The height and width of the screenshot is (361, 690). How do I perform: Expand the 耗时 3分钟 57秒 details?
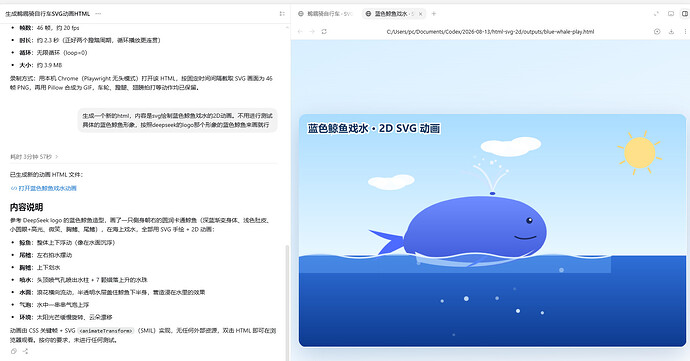34,156
